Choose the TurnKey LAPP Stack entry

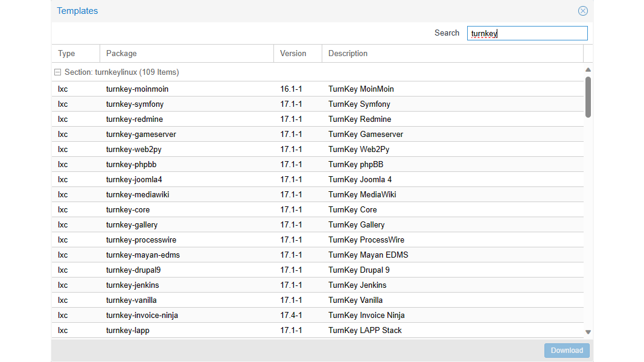(365, 331)
